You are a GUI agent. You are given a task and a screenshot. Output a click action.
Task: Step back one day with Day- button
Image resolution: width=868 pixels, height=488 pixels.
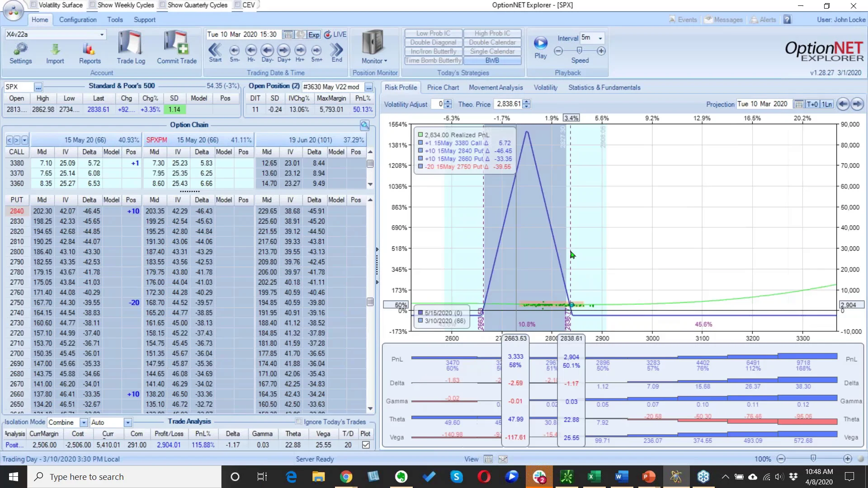pyautogui.click(x=267, y=52)
